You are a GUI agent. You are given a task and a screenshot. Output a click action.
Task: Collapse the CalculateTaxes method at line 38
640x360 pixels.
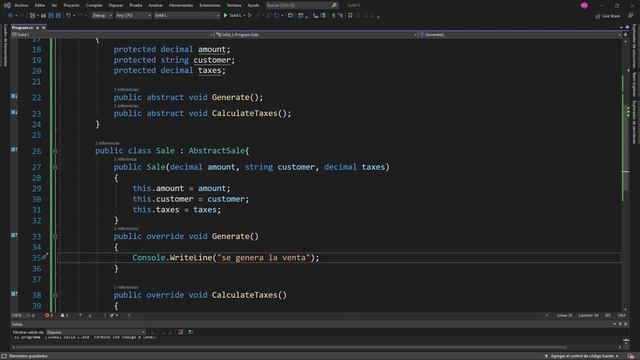click(55, 295)
